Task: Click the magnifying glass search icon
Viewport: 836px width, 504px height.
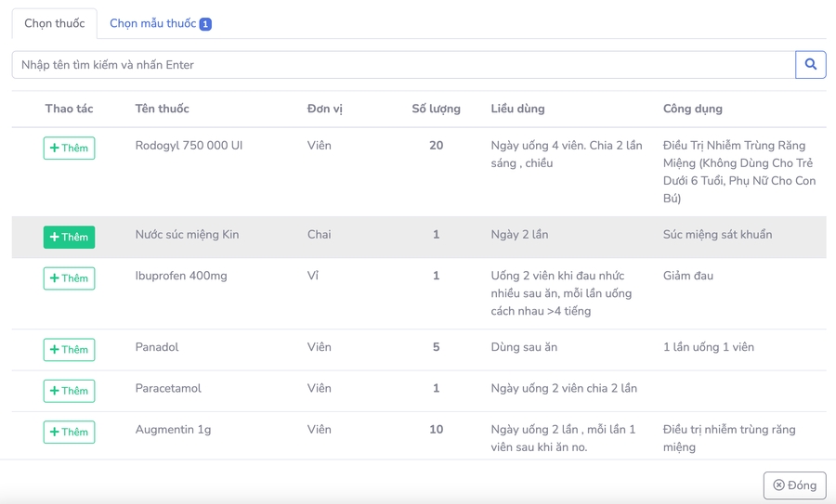Action: pyautogui.click(x=810, y=65)
